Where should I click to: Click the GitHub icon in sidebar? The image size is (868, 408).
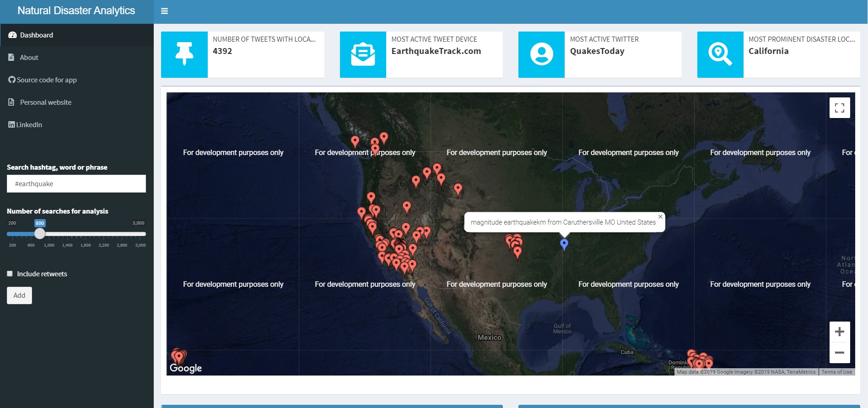[12, 80]
